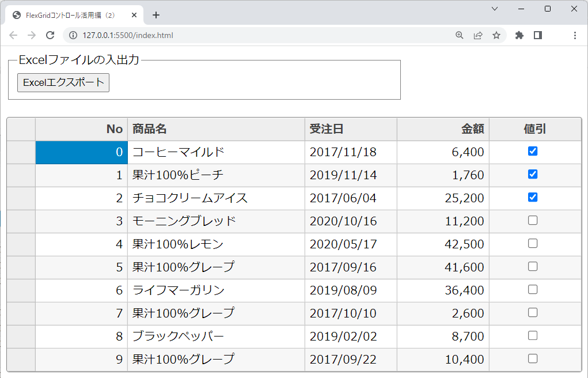Sort by the 金額 column header
The image size is (588, 378).
tap(443, 129)
